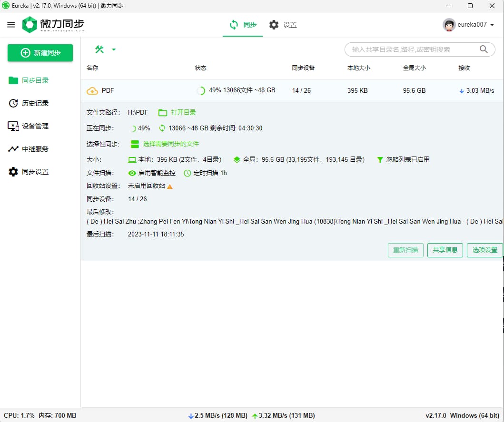
Task: Click the 共享信息 button
Action: tap(445, 250)
